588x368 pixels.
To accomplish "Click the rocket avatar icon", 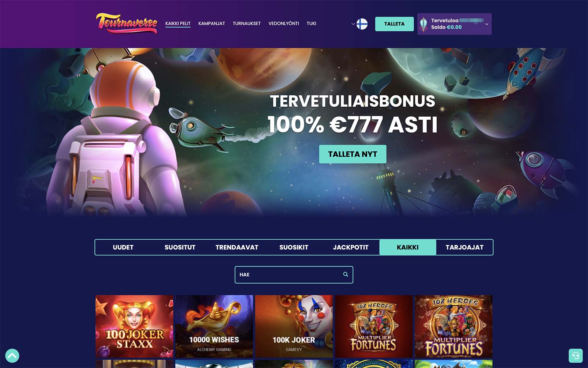I will tap(424, 24).
